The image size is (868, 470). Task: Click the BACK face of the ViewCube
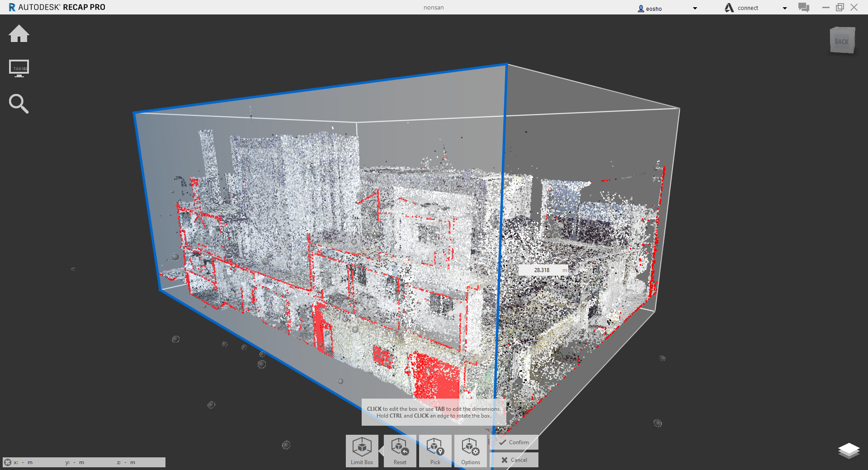842,42
